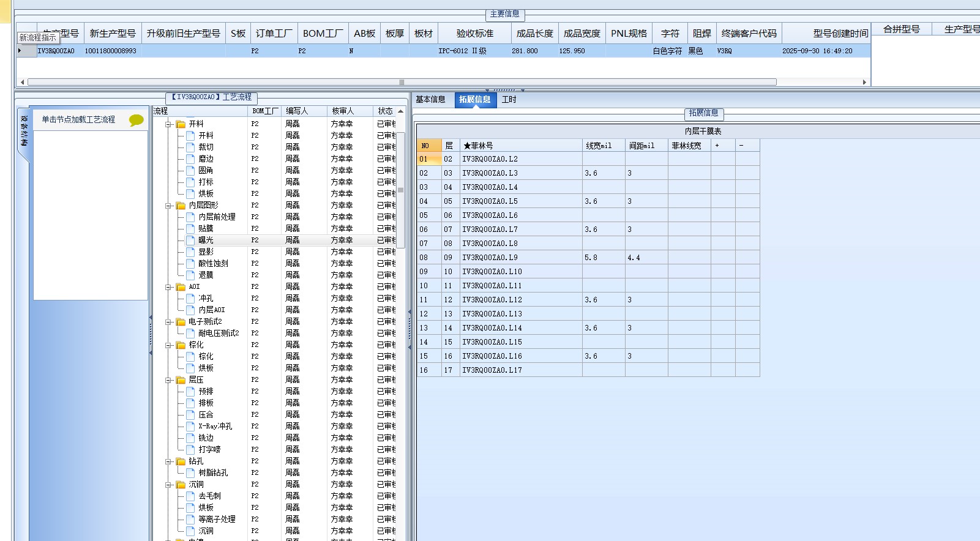Viewport: 980px width, 541px height.
Task: Click the folder icon of 层压
Action: click(x=181, y=380)
